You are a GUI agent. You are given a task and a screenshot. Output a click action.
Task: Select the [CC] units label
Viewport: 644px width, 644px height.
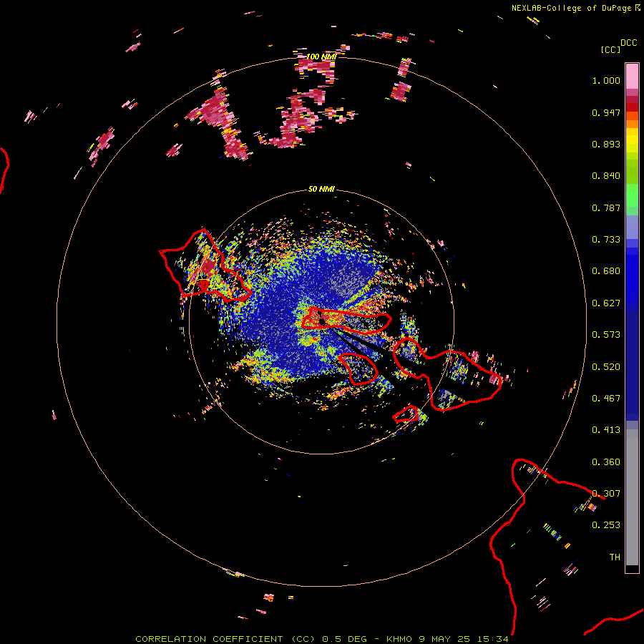pyautogui.click(x=610, y=49)
